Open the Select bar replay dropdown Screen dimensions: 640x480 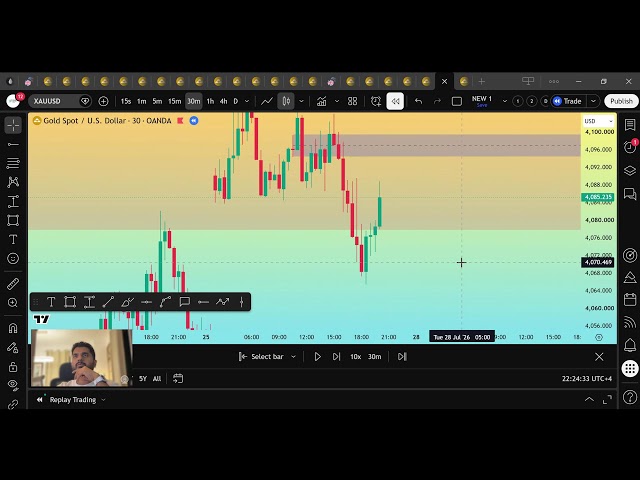pyautogui.click(x=267, y=357)
